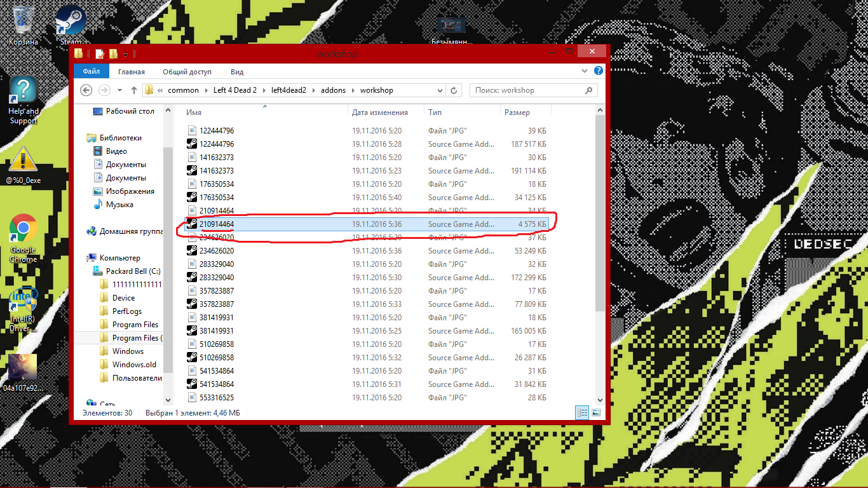
Task: Go back with the Explorer back arrow
Action: (x=87, y=90)
